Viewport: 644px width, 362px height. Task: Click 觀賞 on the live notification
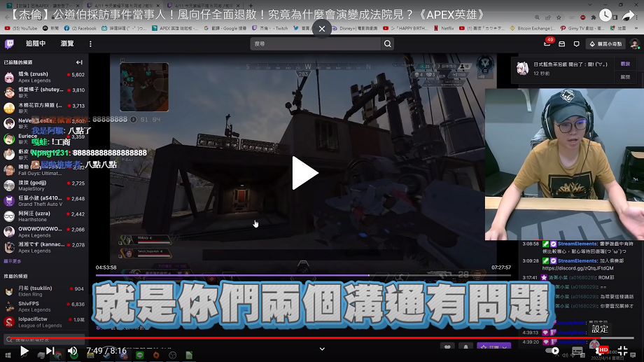click(x=625, y=64)
